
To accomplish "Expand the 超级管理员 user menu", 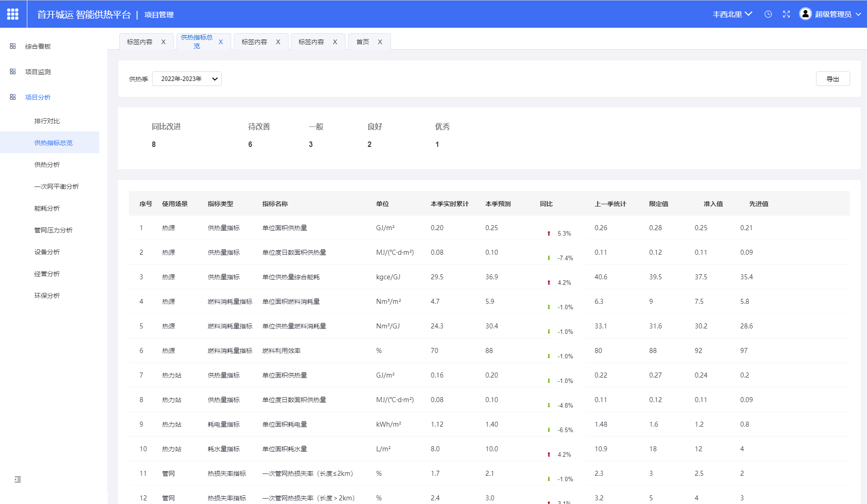I will point(838,14).
